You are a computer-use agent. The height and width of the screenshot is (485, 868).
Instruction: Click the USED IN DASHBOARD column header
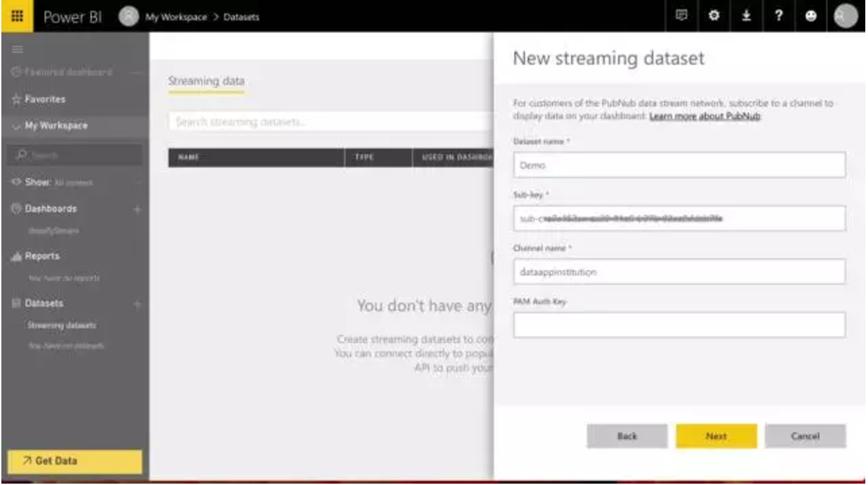click(454, 158)
